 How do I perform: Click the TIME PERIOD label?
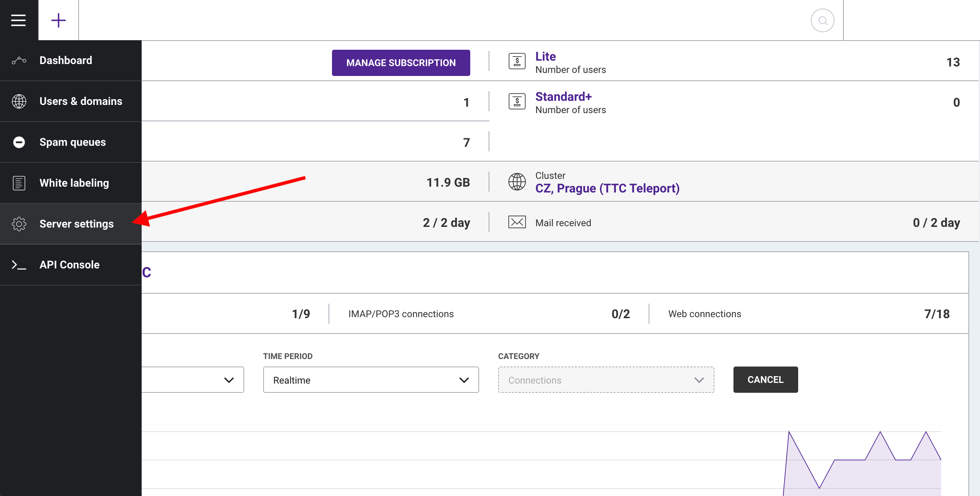[288, 356]
